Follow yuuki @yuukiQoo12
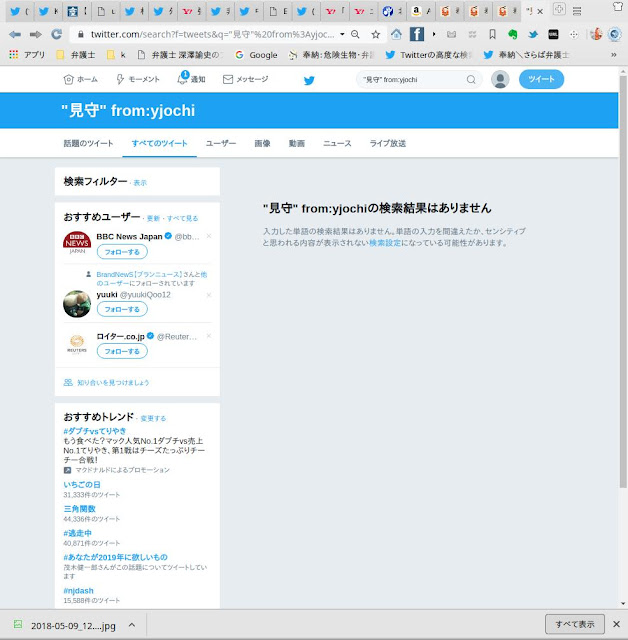Viewport: 628px width, 640px height. (122, 309)
